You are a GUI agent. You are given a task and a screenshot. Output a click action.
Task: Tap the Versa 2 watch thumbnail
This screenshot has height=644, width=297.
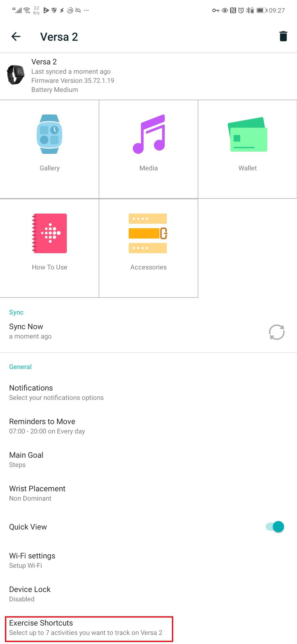[16, 75]
